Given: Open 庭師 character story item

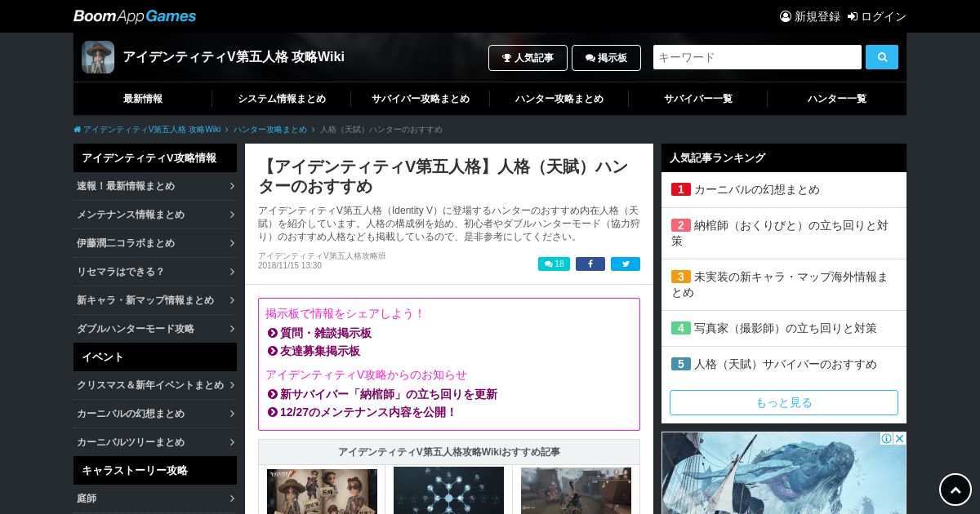Looking at the screenshot, I should 155,498.
